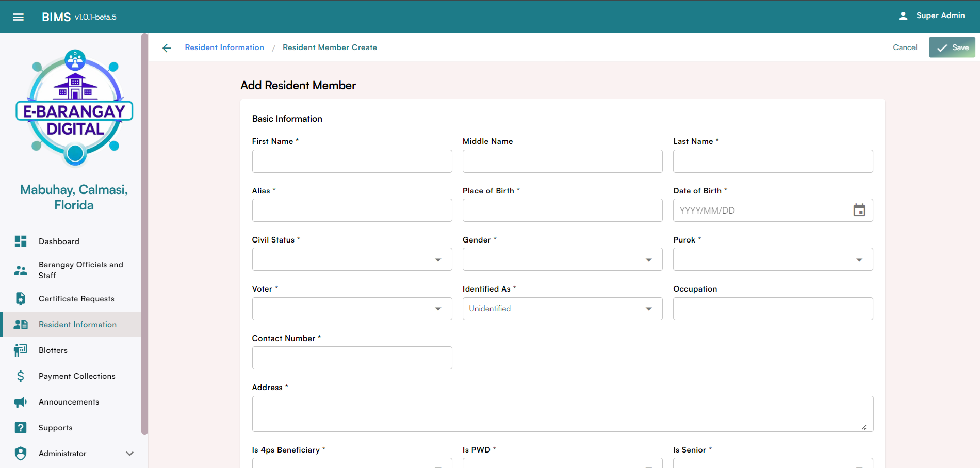980x468 pixels.
Task: Click the Cancel button
Action: point(905,47)
